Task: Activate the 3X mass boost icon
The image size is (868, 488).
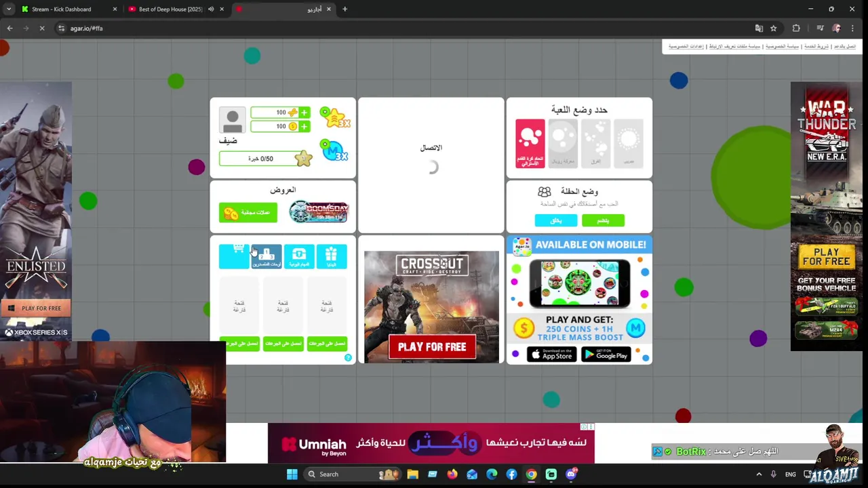Action: tap(334, 150)
